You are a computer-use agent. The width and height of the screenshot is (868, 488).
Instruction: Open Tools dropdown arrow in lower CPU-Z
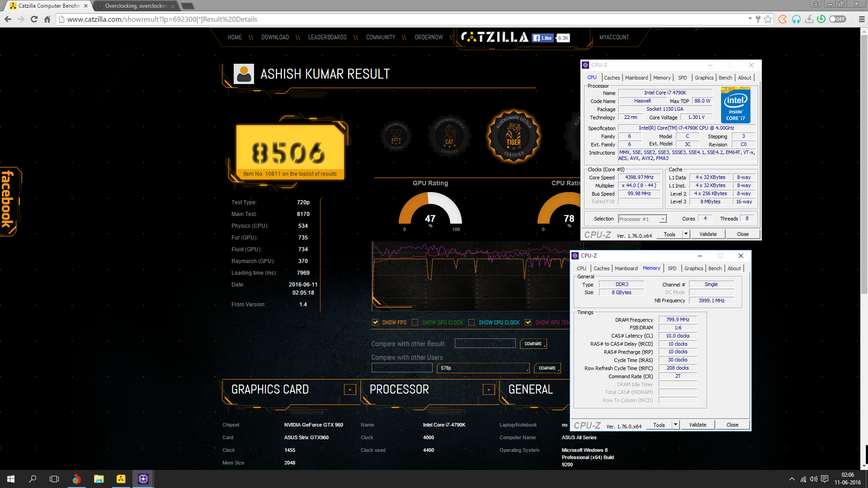click(675, 425)
